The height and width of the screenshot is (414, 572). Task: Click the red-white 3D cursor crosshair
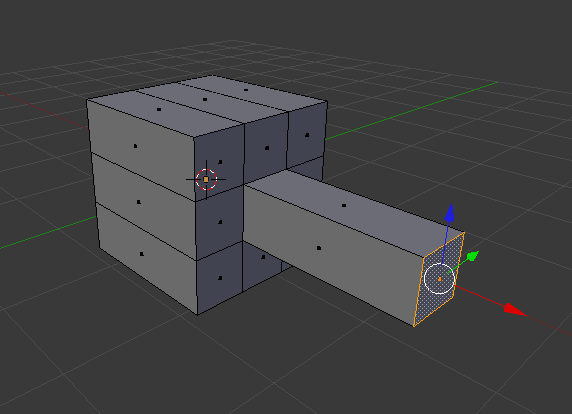point(206,179)
